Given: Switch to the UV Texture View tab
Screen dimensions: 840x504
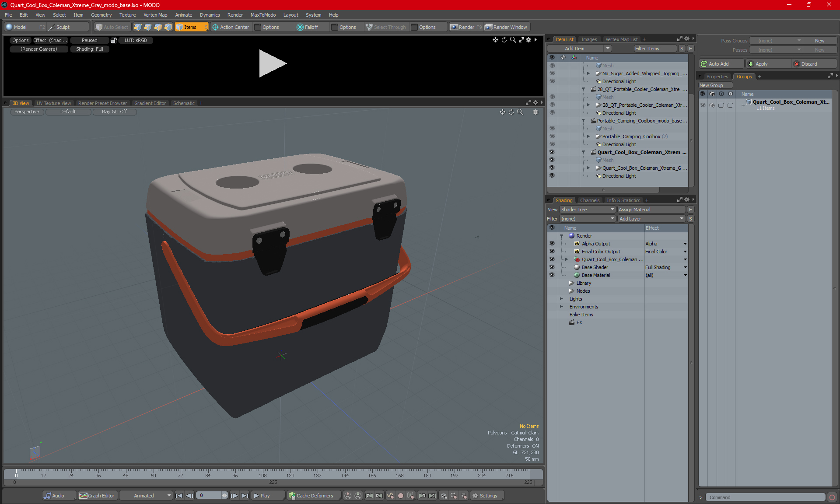Looking at the screenshot, I should click(x=53, y=103).
